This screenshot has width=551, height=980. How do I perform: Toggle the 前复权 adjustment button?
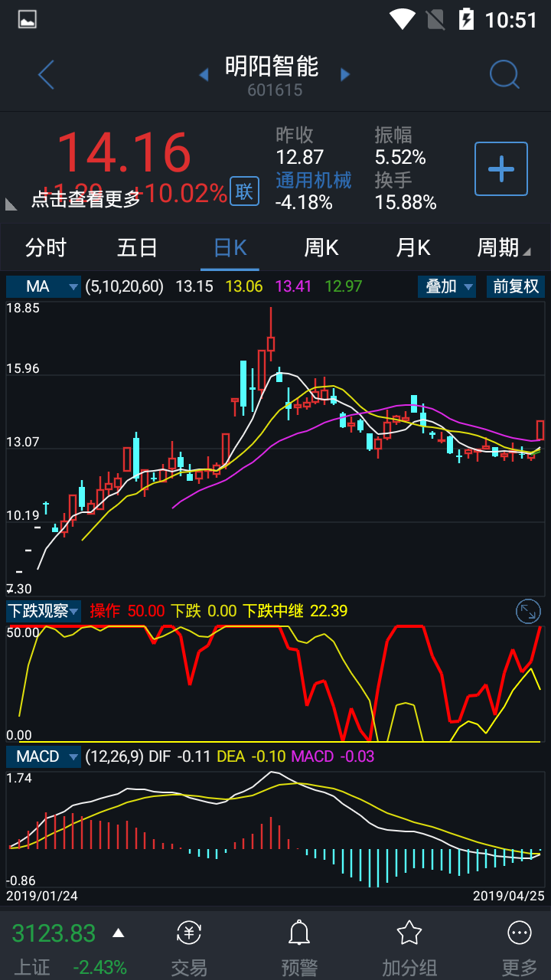[516, 286]
